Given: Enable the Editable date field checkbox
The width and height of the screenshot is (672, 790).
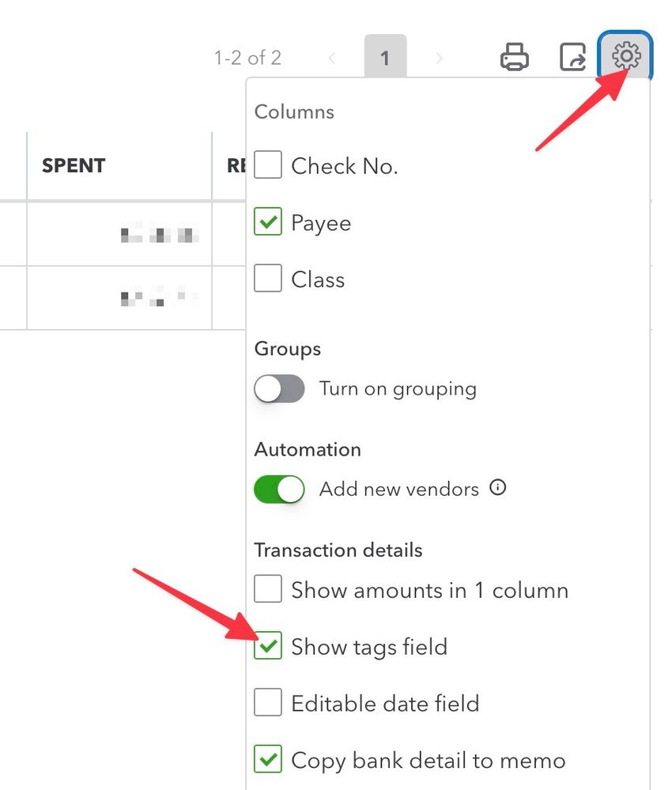Looking at the screenshot, I should [268, 703].
